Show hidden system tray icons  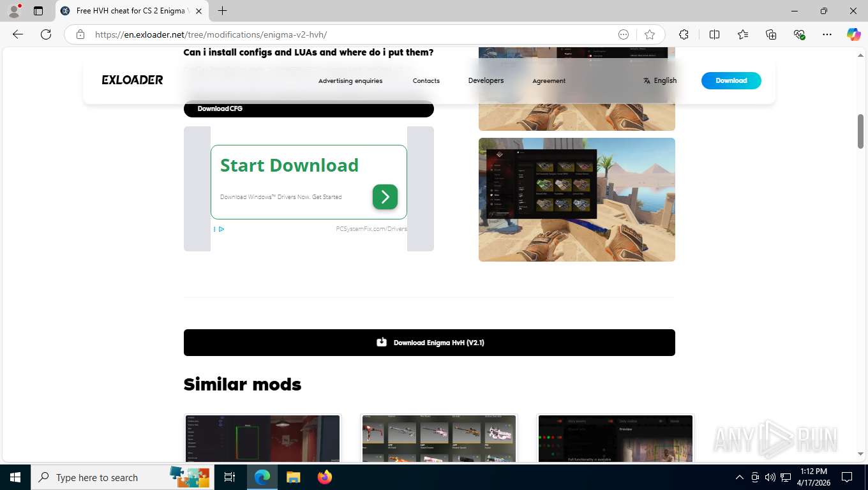pos(740,477)
